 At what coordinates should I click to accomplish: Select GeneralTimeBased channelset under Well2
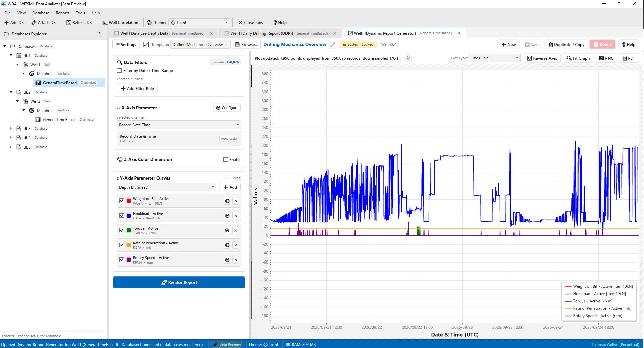(x=59, y=120)
